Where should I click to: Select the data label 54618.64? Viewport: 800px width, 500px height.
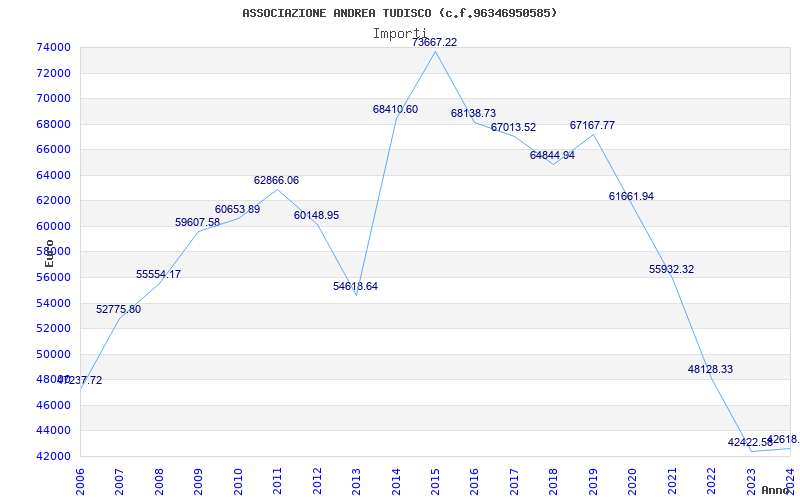tap(356, 287)
